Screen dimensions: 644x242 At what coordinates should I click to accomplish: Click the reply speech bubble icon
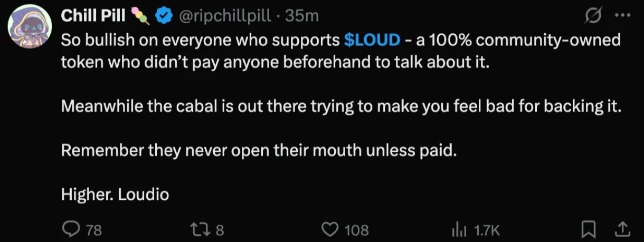pyautogui.click(x=71, y=229)
